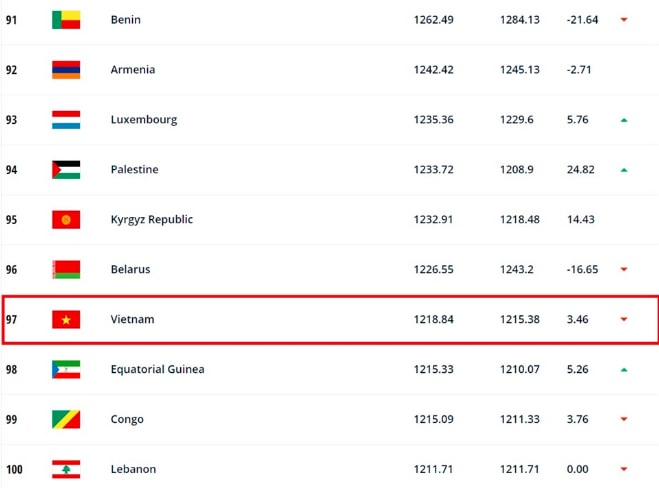The width and height of the screenshot is (659, 488).
Task: Click the Lebanon flag icon
Action: (x=66, y=470)
